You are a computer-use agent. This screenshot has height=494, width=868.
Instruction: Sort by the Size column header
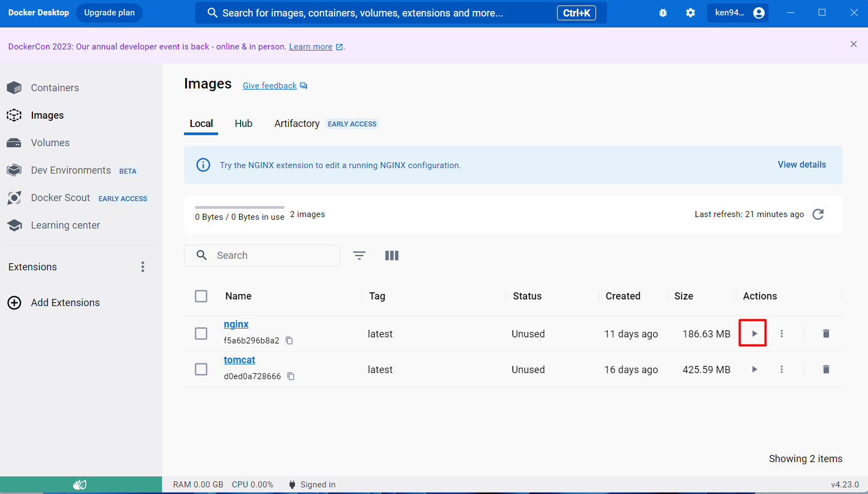point(684,296)
